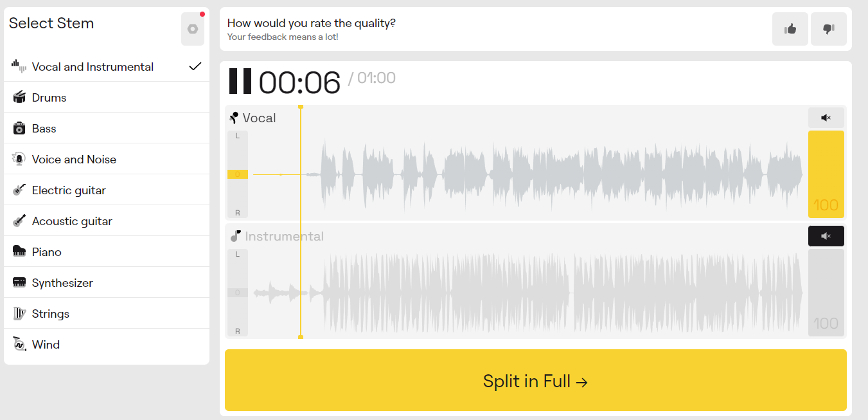Select Wind from stem list
The width and height of the screenshot is (868, 420).
(46, 345)
